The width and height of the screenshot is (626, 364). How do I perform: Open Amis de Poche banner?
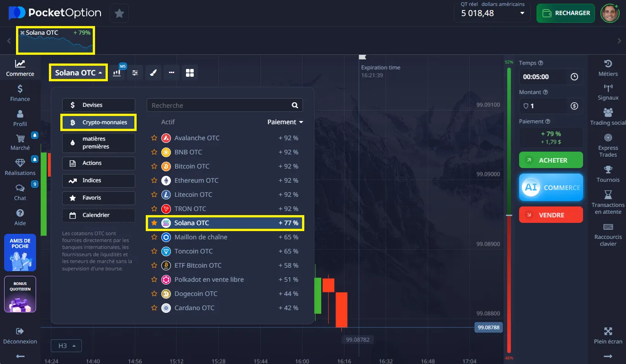pos(20,253)
